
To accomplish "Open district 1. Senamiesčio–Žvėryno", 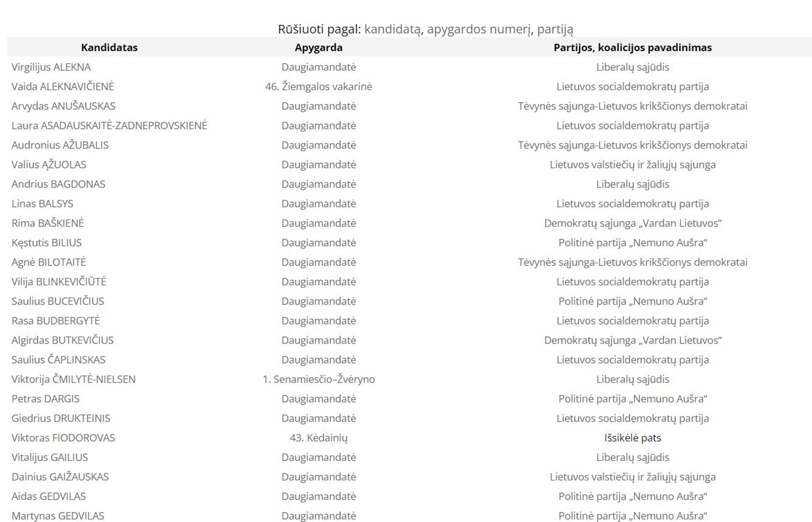I will pyautogui.click(x=319, y=379).
